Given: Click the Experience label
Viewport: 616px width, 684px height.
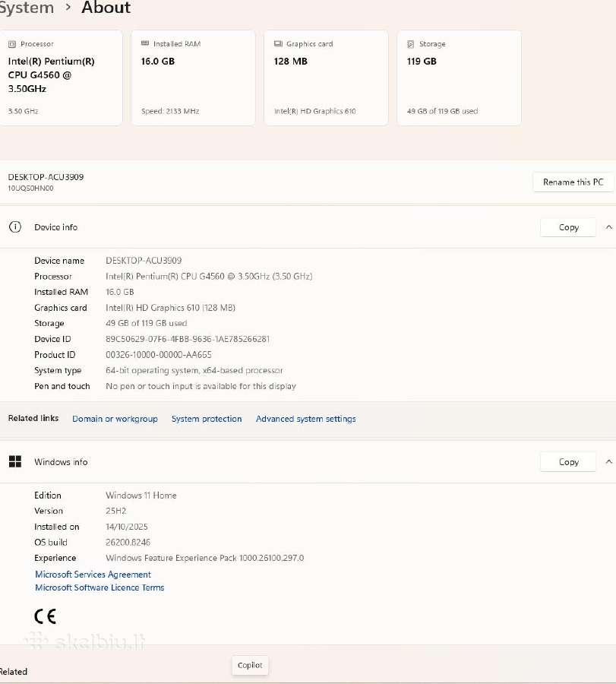Looking at the screenshot, I should tap(55, 558).
